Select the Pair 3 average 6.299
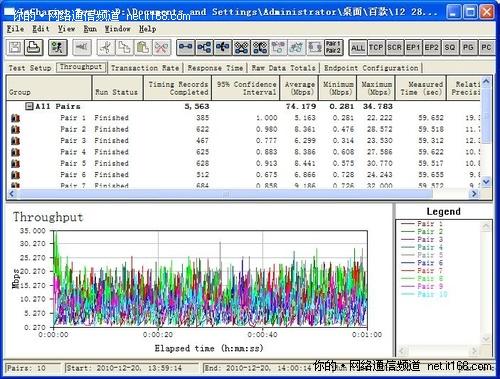 [x=305, y=141]
